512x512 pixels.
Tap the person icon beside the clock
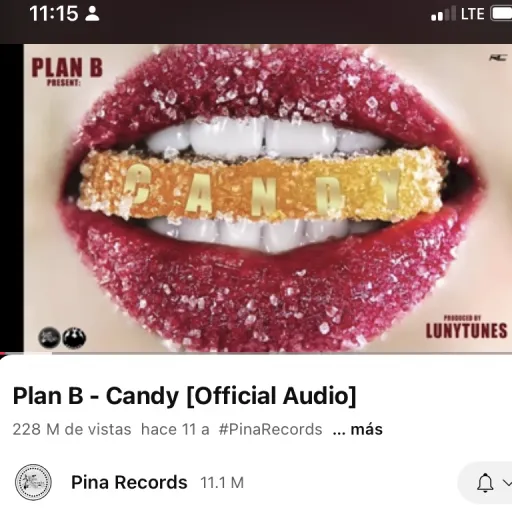tap(92, 14)
